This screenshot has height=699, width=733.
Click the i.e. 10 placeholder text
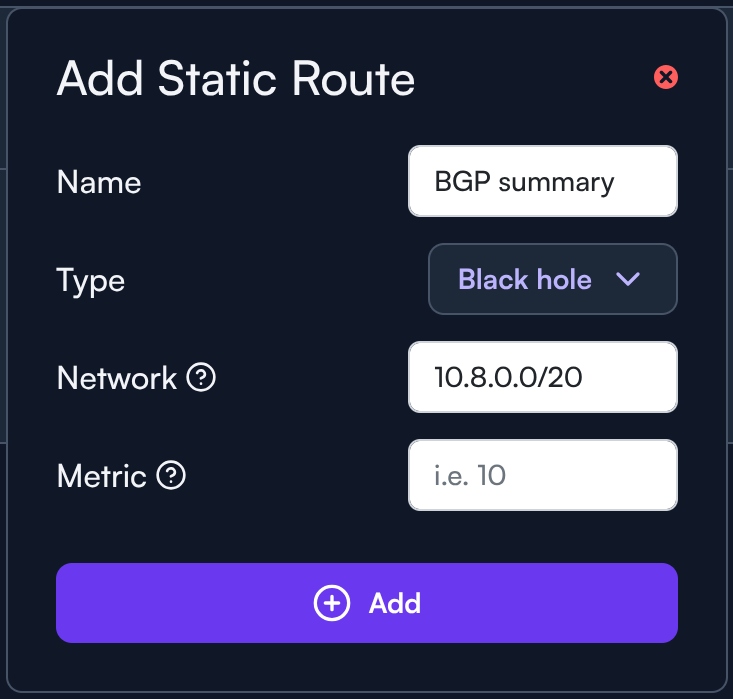(x=470, y=476)
